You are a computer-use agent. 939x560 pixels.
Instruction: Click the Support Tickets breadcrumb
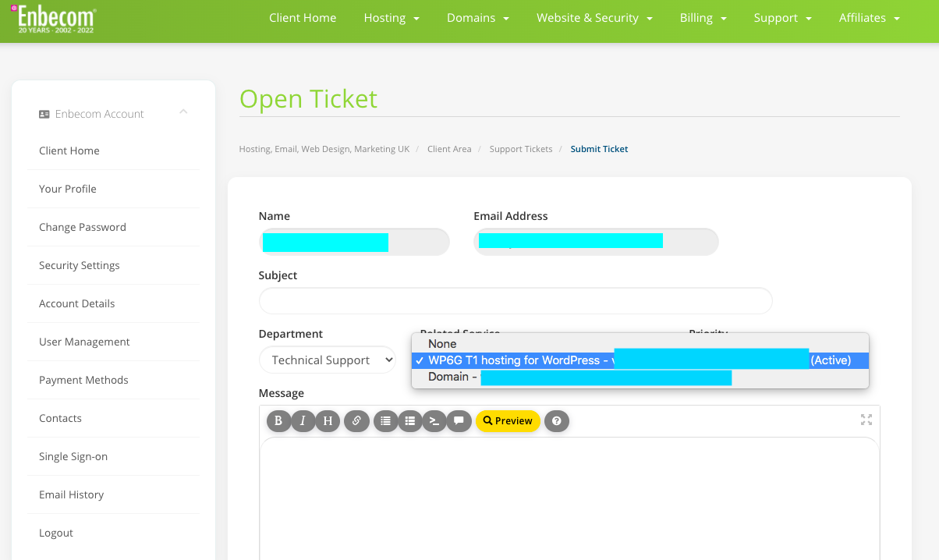point(521,149)
